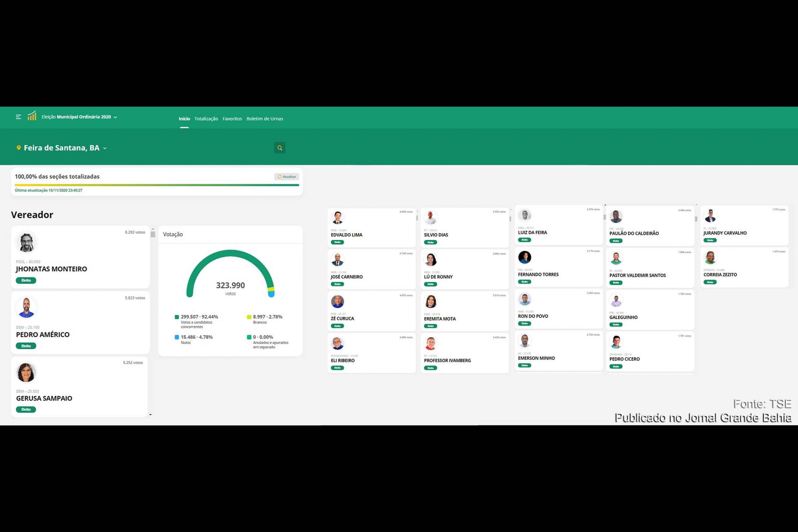Go to the Favoritos tab

click(x=232, y=119)
